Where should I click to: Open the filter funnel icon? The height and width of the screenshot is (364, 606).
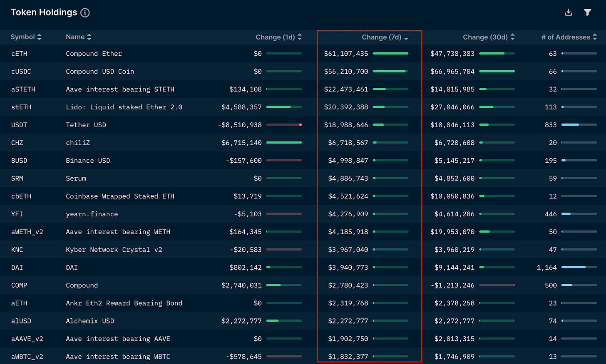pos(587,12)
